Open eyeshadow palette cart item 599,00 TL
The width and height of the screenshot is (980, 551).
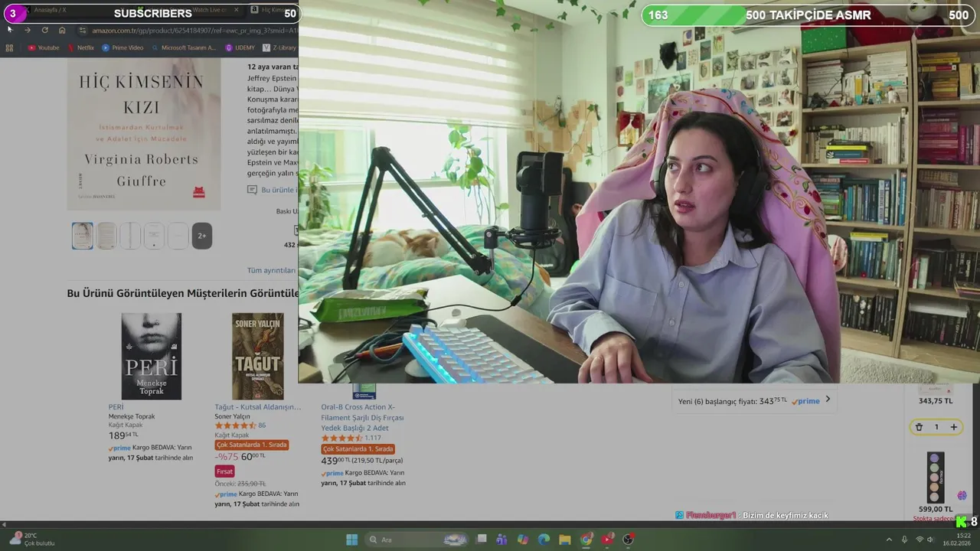tap(936, 478)
